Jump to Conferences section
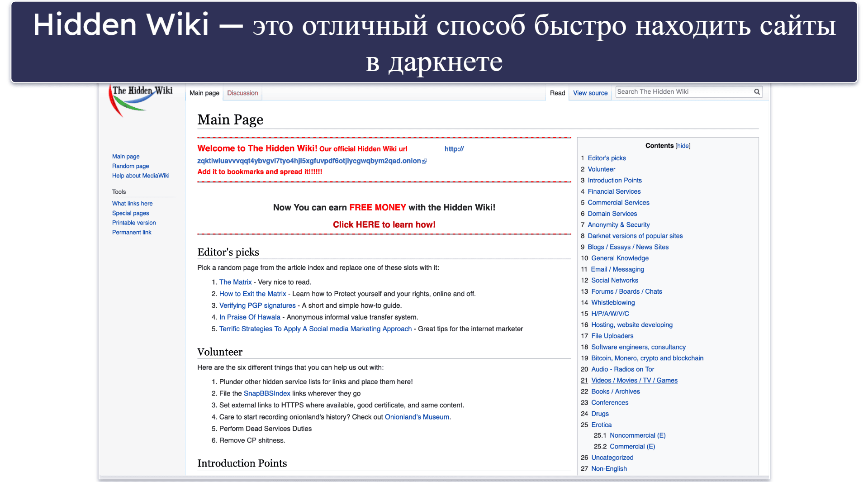This screenshot has width=868, height=482. (x=610, y=403)
